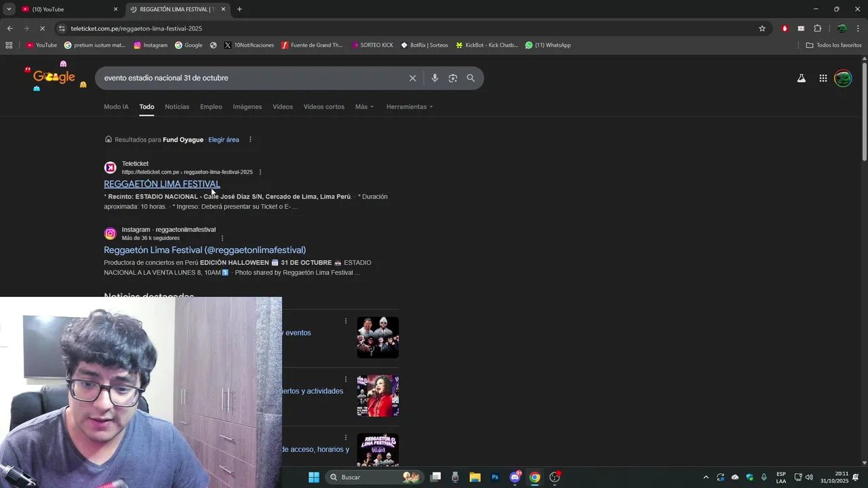The image size is (868, 488).
Task: Open the REGGAETÓN LIMA FESTIVAL Teleticket result
Action: pyautogui.click(x=162, y=184)
